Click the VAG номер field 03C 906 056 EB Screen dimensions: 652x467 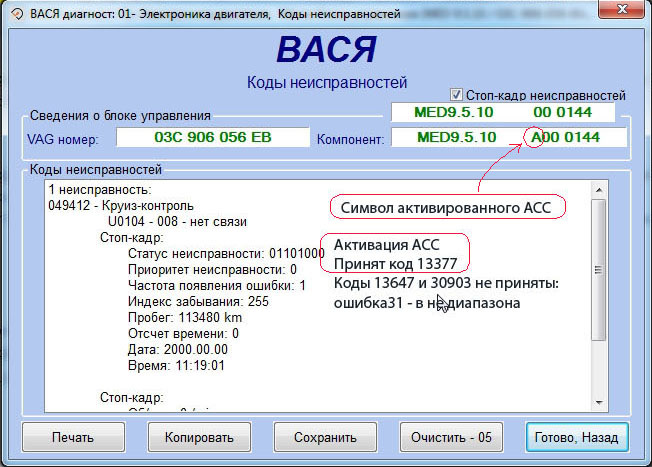213,137
